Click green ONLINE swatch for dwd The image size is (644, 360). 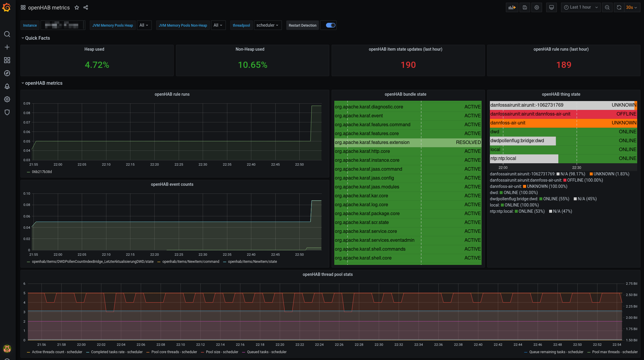click(x=501, y=193)
